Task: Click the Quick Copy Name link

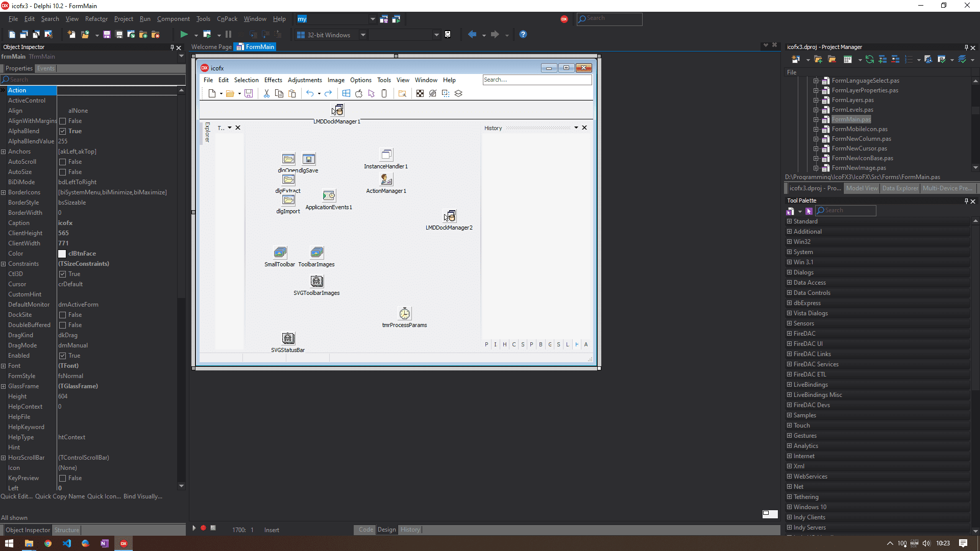Action: pyautogui.click(x=60, y=496)
